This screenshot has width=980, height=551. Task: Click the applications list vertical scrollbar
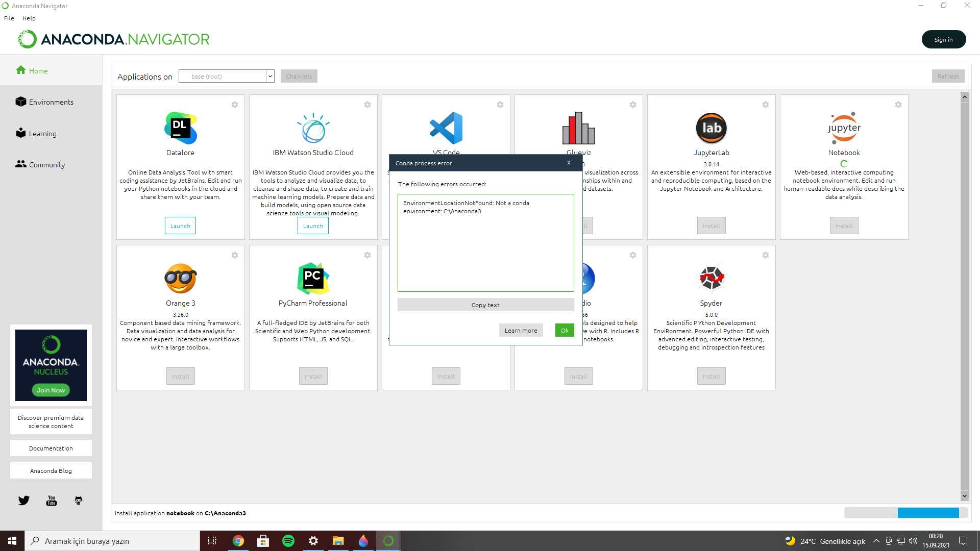pyautogui.click(x=964, y=296)
